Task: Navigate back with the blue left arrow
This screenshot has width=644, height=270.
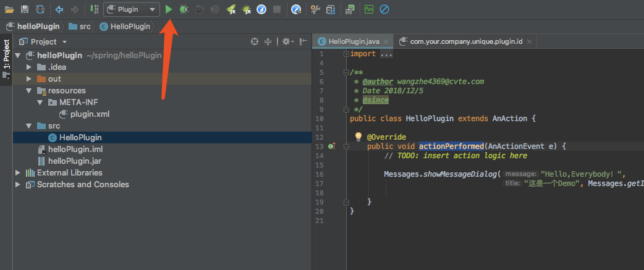Action: [x=59, y=9]
